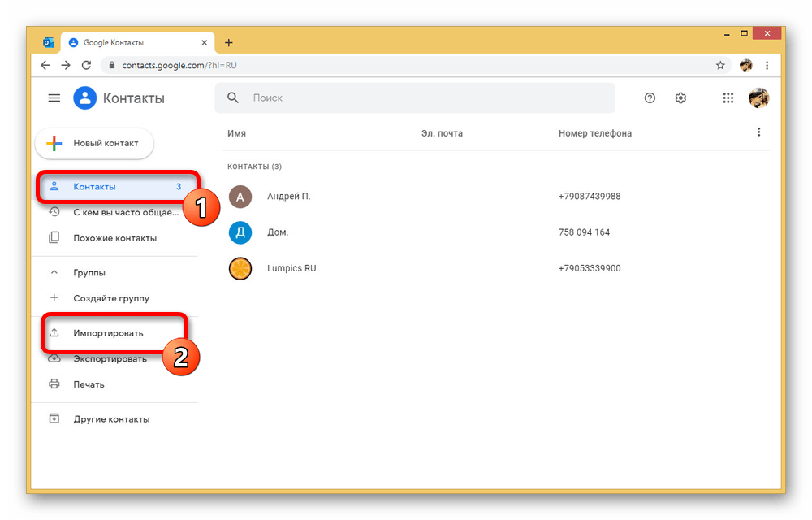The height and width of the screenshot is (520, 812).
Task: Open Контакты in the sidebar
Action: [117, 186]
